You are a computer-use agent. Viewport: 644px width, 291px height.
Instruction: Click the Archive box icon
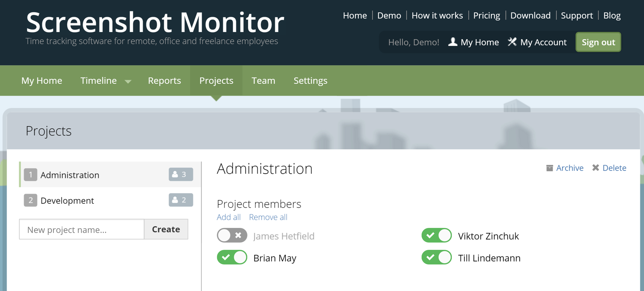[549, 168]
